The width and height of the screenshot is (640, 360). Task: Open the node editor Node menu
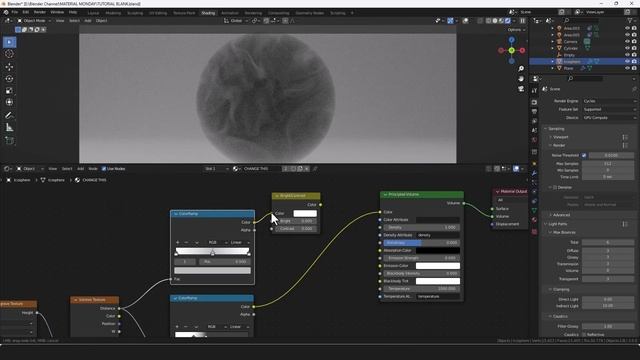tap(93, 169)
